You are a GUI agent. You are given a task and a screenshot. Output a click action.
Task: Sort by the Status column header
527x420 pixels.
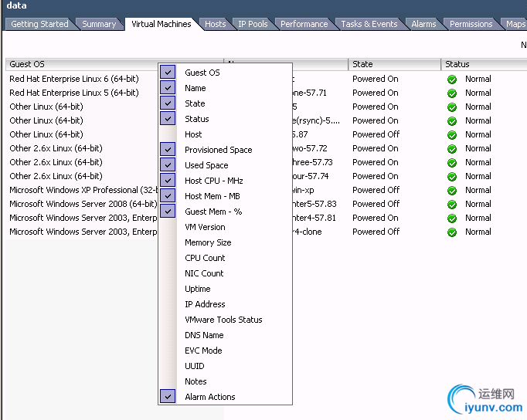point(484,64)
